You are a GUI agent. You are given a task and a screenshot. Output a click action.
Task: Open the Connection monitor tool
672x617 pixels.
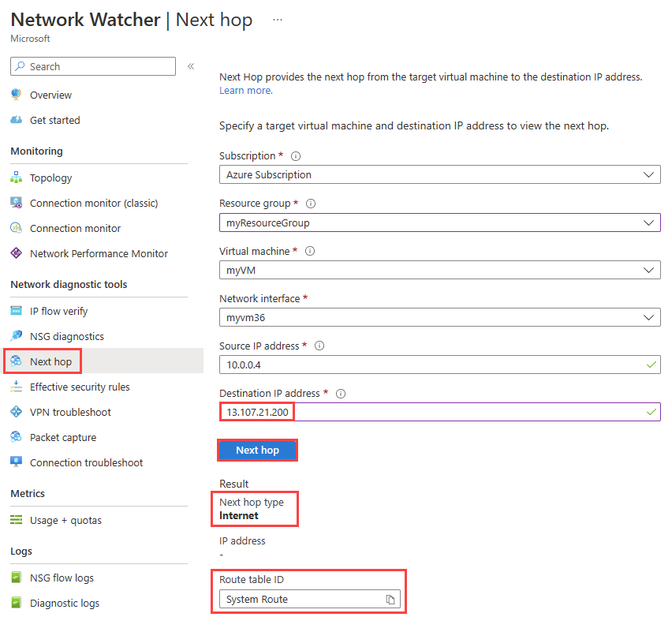[69, 228]
